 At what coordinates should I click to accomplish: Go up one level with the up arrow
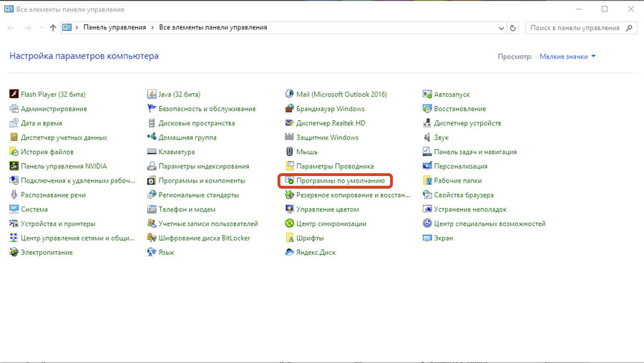coord(53,27)
